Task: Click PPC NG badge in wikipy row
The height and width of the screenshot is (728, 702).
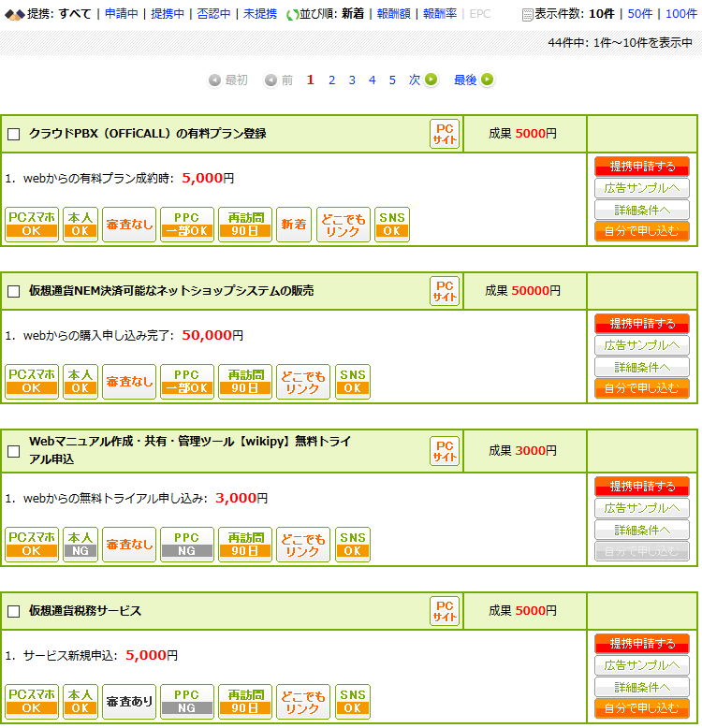Action: [187, 546]
